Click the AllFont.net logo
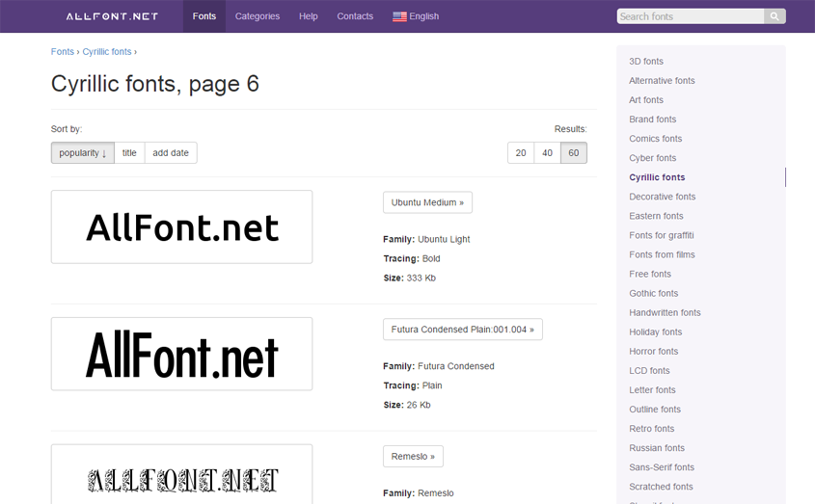The height and width of the screenshot is (504, 815). [112, 16]
